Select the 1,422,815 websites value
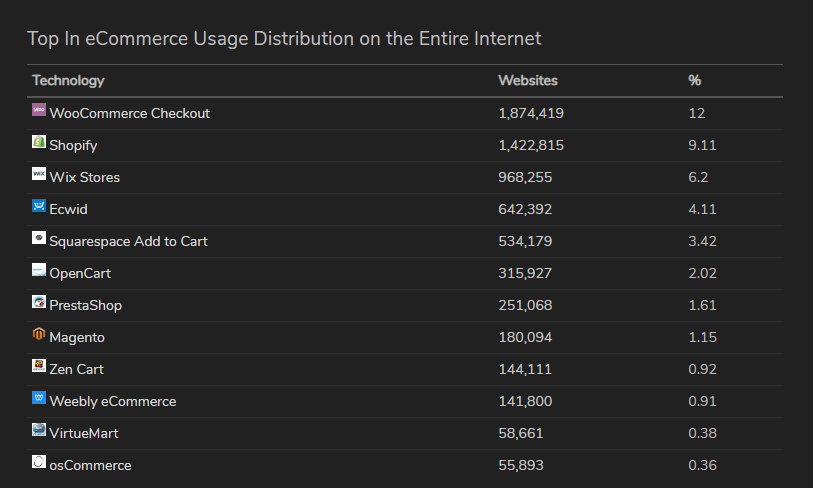 (x=531, y=145)
